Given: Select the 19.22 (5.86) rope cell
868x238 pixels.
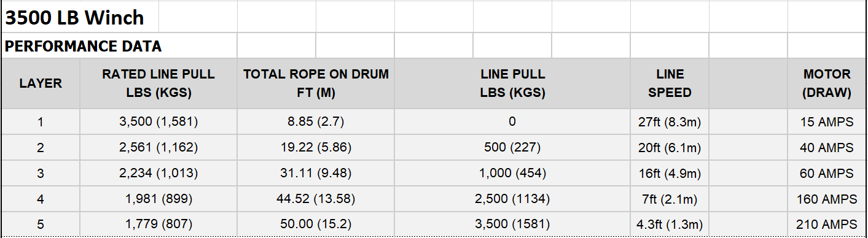Looking at the screenshot, I should pyautogui.click(x=316, y=148).
